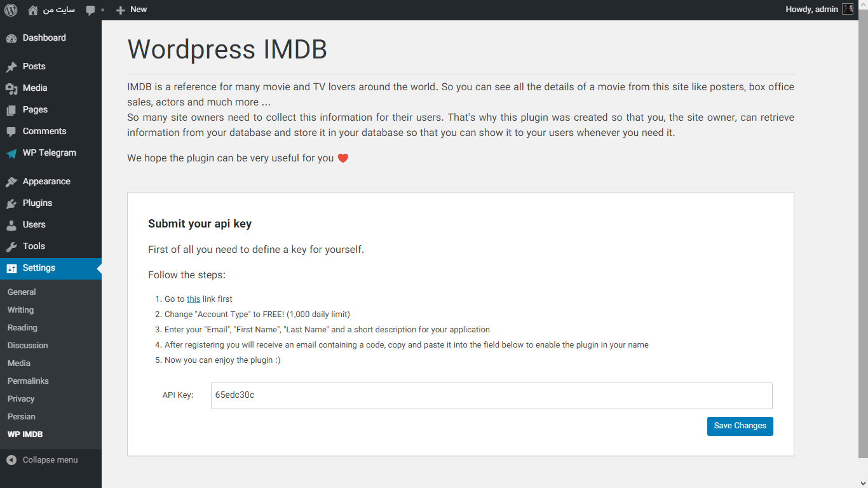This screenshot has width=868, height=488.
Task: Click the Comments sidebar icon
Action: [11, 132]
